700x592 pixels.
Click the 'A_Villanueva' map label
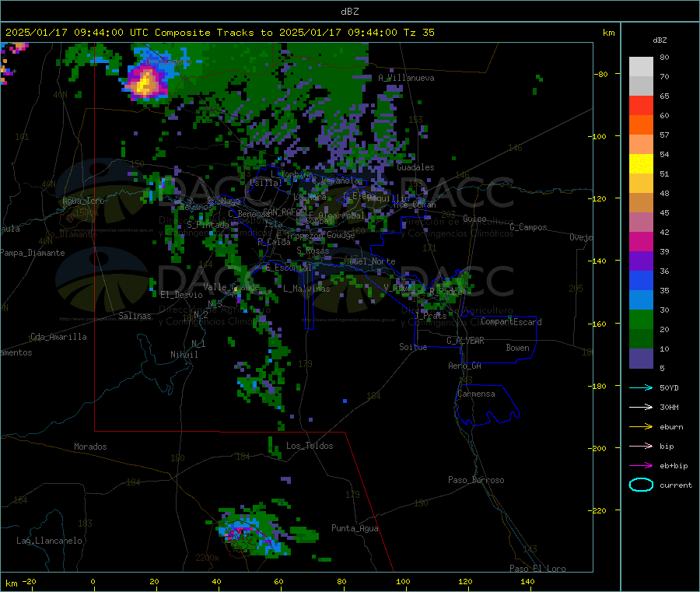tap(406, 78)
